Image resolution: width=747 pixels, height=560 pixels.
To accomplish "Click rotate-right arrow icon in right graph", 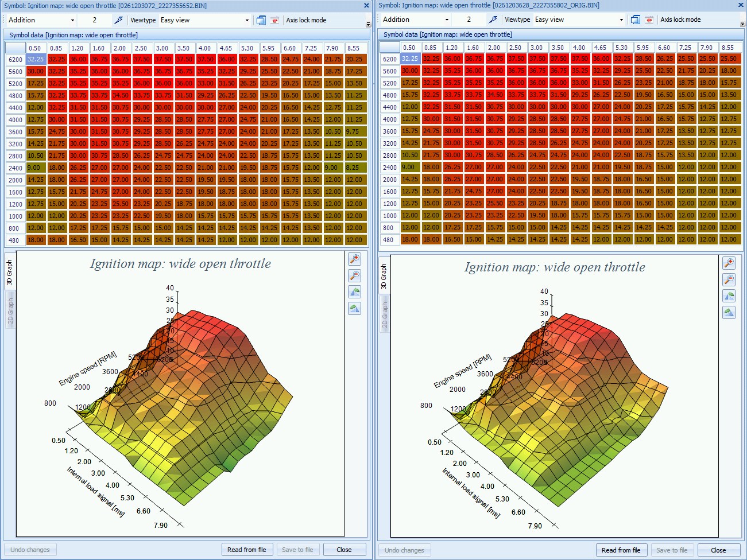I will pos(729,313).
